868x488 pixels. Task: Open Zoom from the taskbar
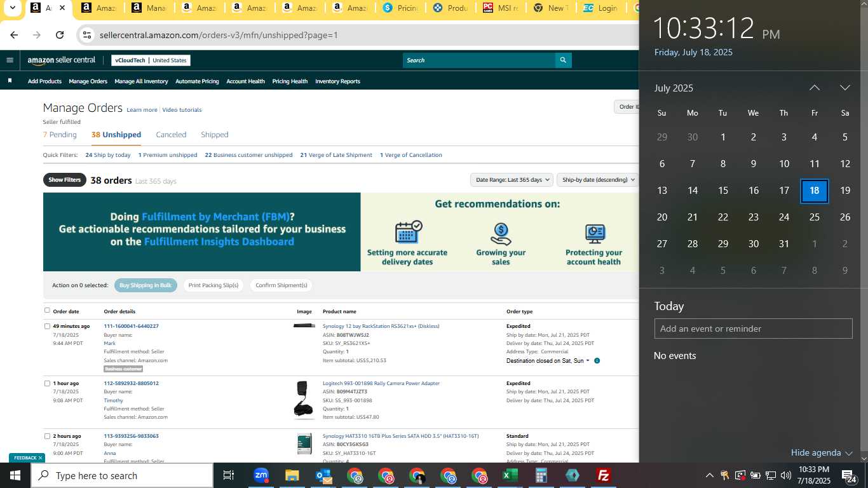(x=261, y=475)
